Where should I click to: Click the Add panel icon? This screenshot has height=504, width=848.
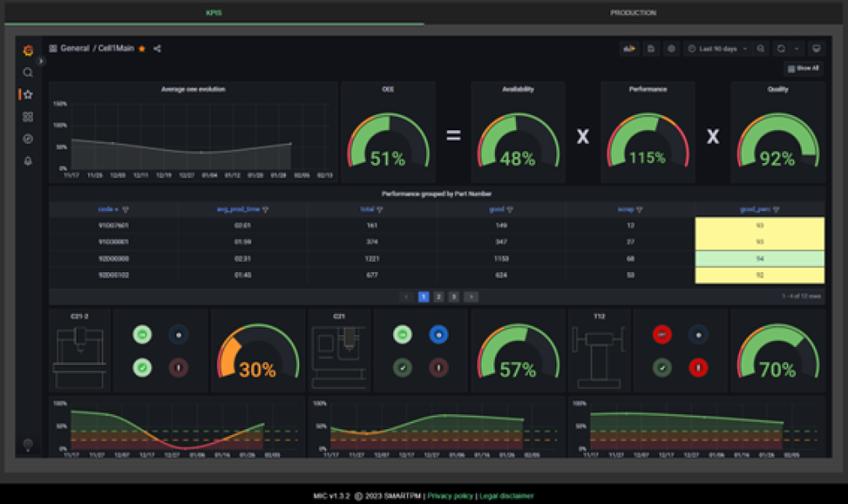point(629,49)
